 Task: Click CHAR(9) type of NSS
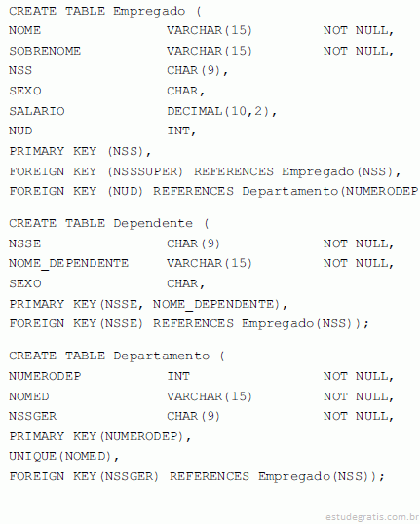coord(197,71)
